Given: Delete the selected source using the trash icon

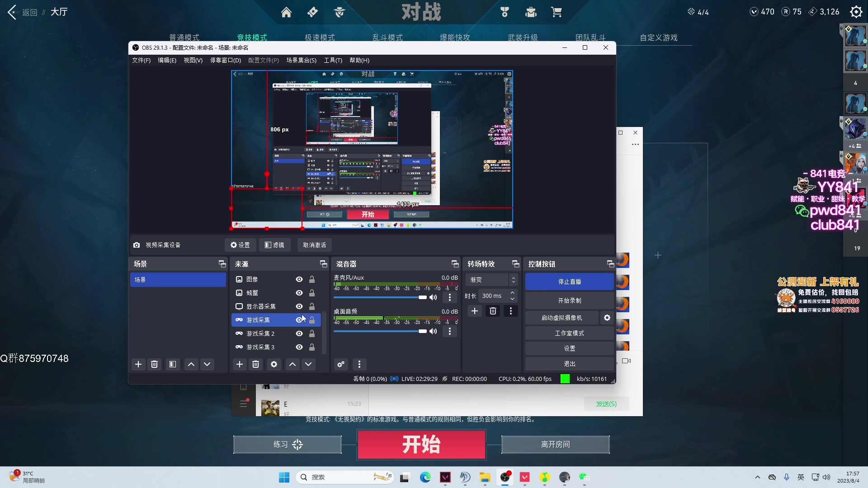Looking at the screenshot, I should tap(256, 364).
